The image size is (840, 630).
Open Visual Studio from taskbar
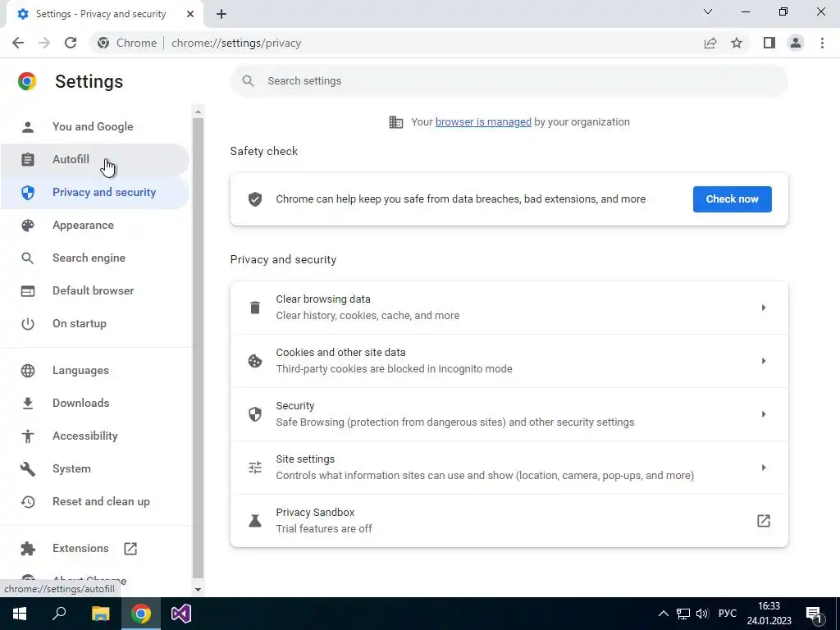tap(181, 614)
